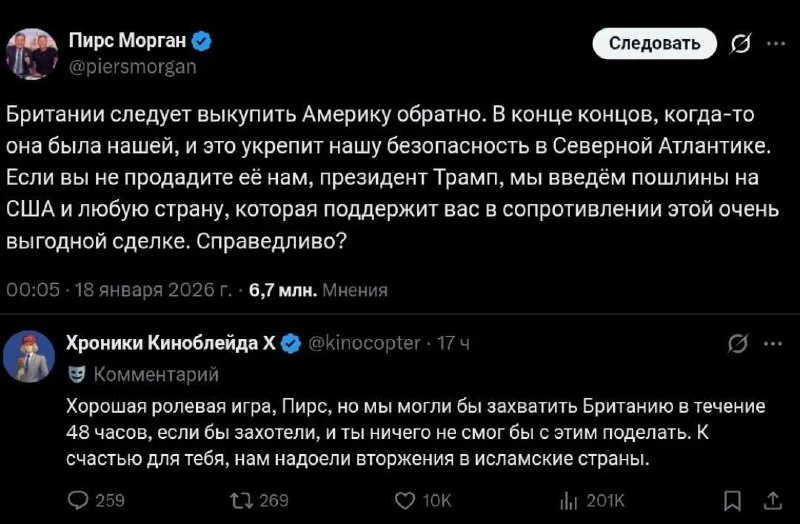Toggle the bookmark icon on the reply
The width and height of the screenshot is (800, 524).
click(732, 500)
